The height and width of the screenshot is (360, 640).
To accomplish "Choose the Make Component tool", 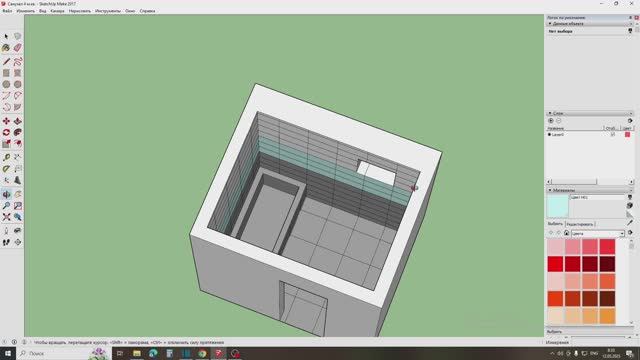I will point(18,37).
